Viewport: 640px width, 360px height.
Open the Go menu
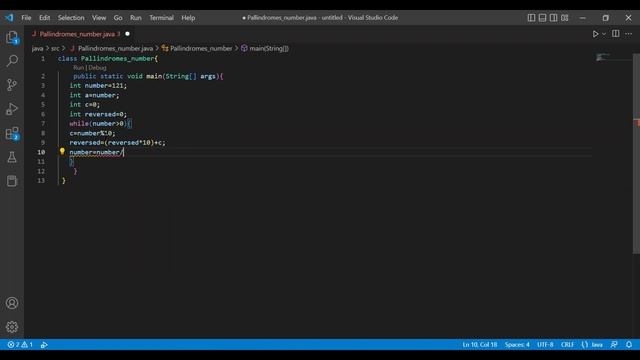coord(118,18)
